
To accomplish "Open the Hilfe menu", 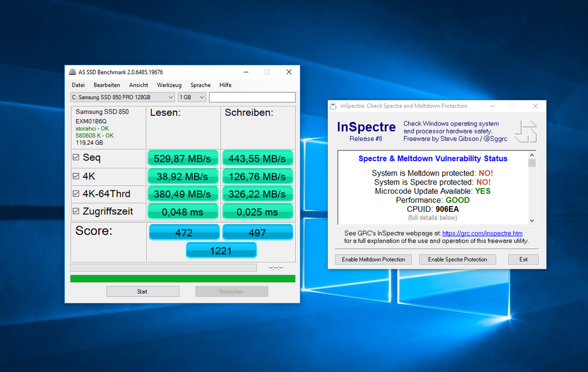I will (225, 85).
